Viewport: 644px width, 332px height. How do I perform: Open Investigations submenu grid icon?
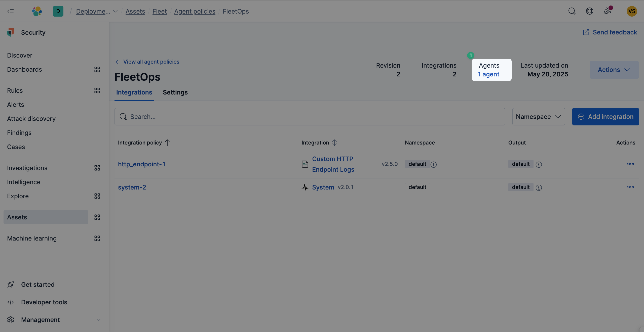(97, 168)
